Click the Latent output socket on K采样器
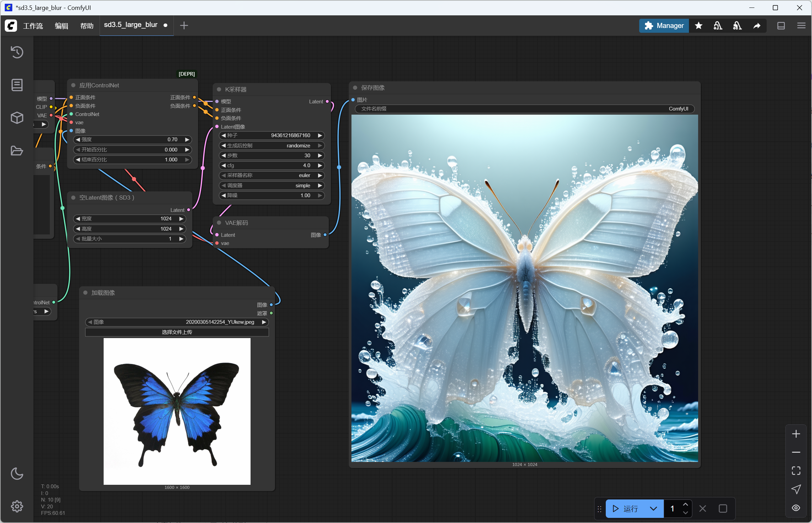 click(327, 101)
